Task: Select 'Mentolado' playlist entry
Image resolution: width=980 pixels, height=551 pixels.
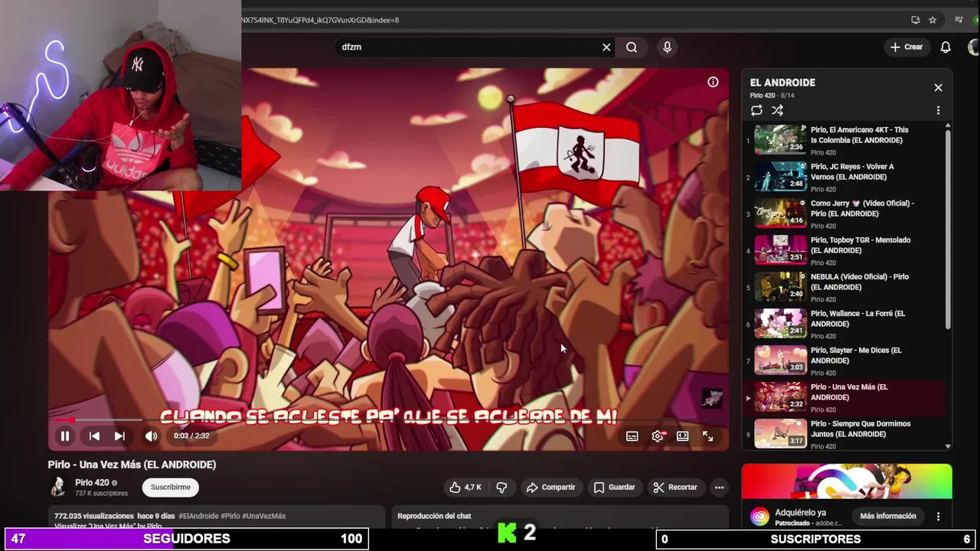Action: [x=842, y=250]
